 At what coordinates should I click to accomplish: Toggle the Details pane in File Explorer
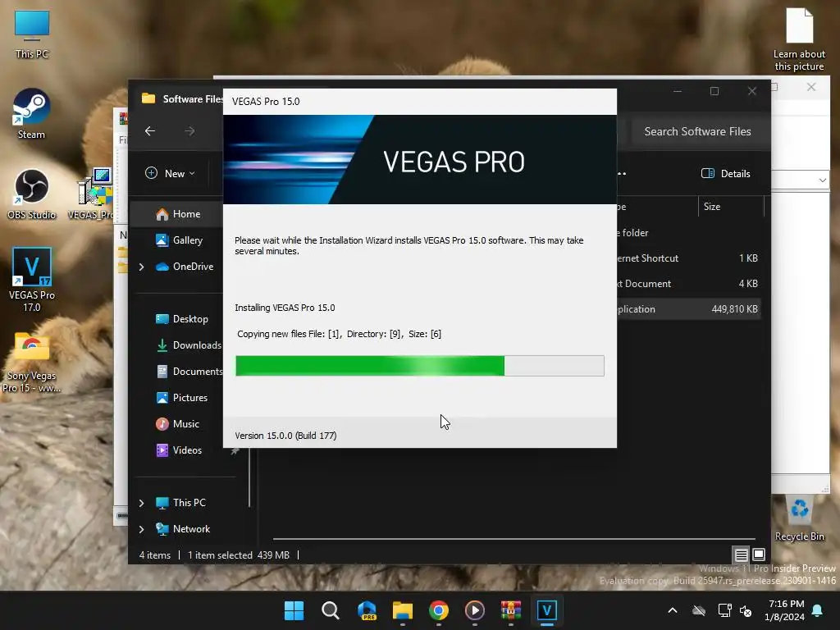tap(726, 173)
